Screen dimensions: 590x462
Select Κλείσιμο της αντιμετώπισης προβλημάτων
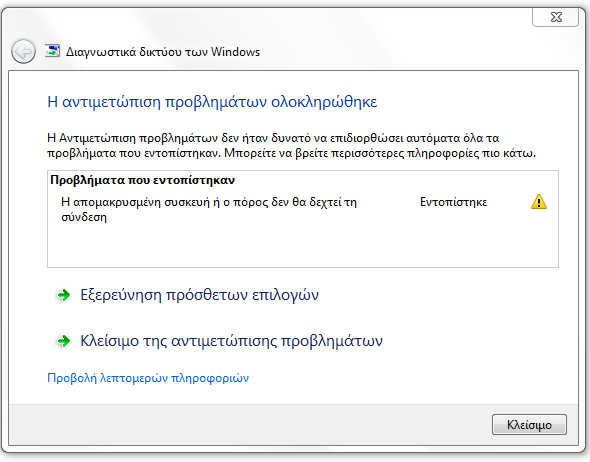pyautogui.click(x=231, y=341)
